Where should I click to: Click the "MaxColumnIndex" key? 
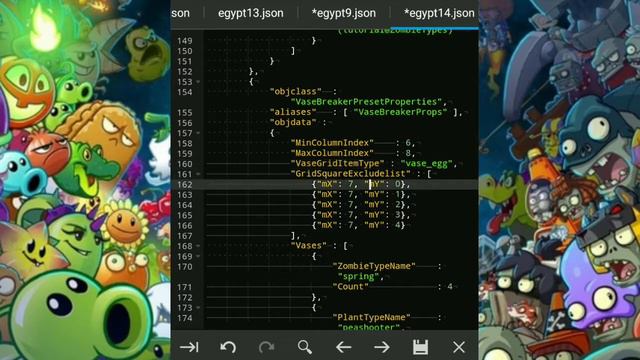click(x=332, y=153)
